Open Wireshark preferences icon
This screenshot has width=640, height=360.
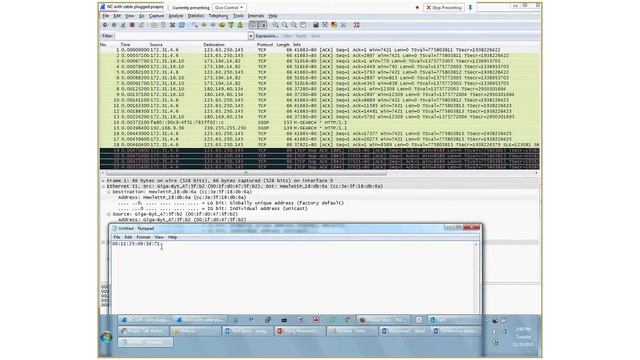[x=343, y=25]
